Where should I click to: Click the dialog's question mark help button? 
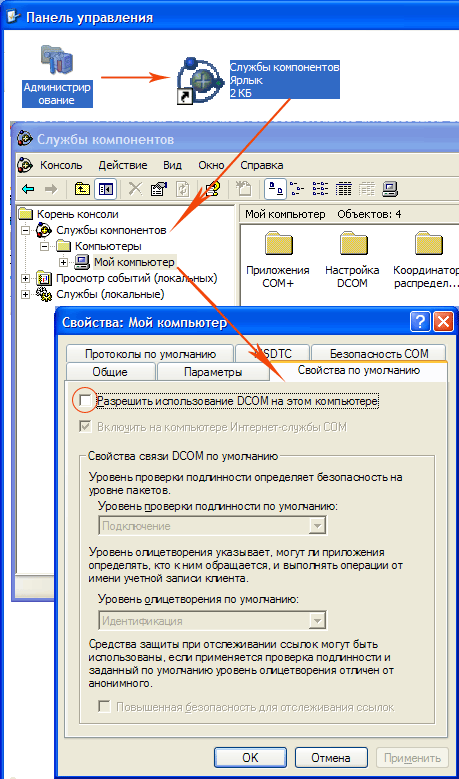(x=420, y=322)
